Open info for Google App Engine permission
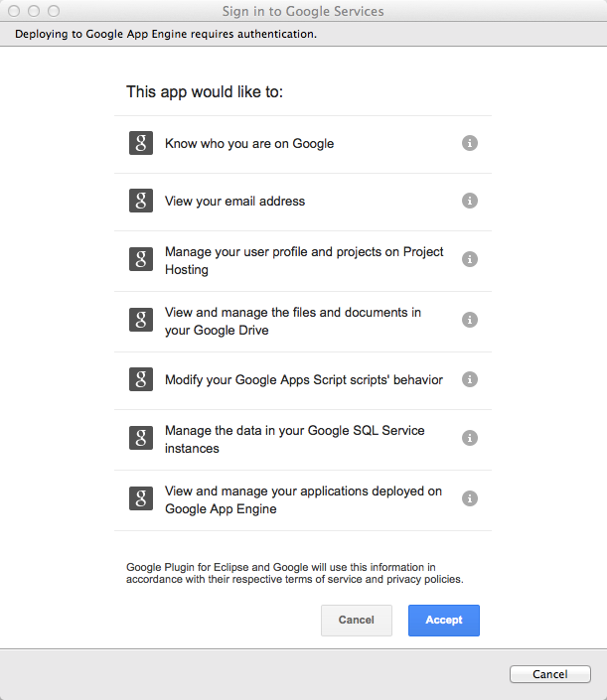Image resolution: width=607 pixels, height=700 pixels. (470, 498)
